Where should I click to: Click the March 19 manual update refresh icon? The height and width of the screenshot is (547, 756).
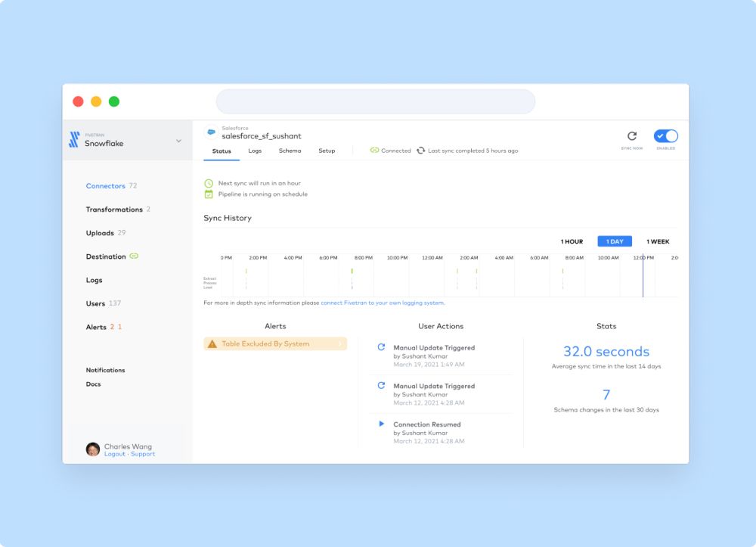pyautogui.click(x=381, y=347)
